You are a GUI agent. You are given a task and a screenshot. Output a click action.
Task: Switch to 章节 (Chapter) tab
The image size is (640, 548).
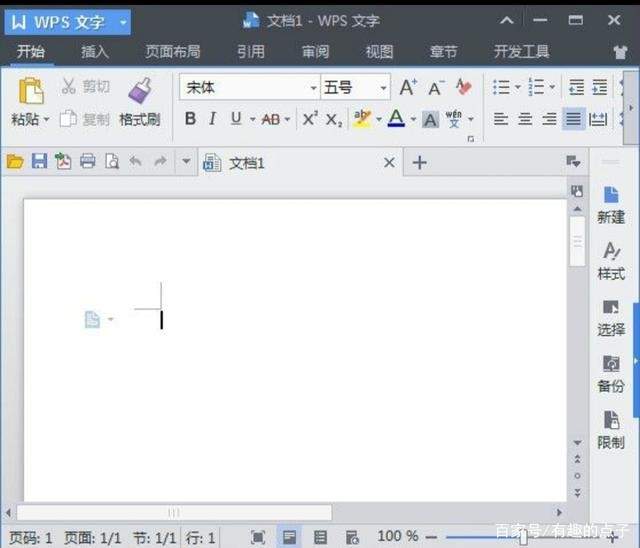click(444, 52)
